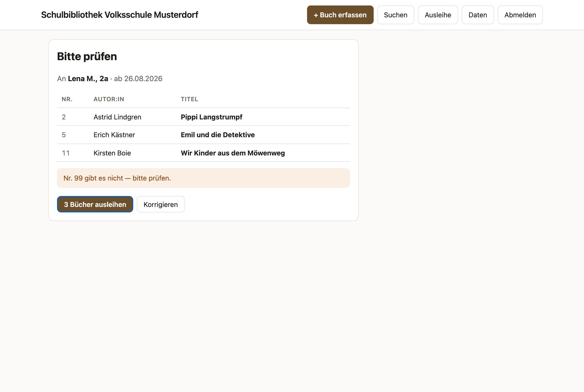This screenshot has height=392, width=584.
Task: Open the Daten menu item
Action: click(478, 15)
